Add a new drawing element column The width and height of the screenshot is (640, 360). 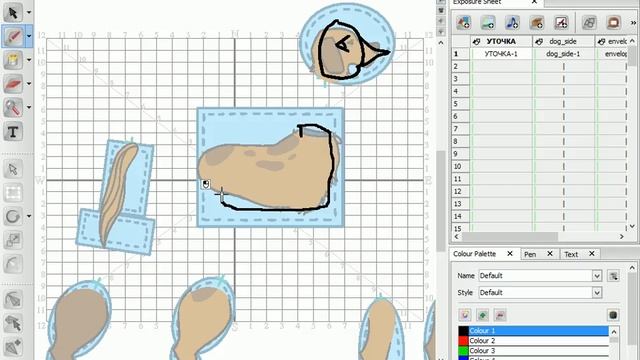464,22
